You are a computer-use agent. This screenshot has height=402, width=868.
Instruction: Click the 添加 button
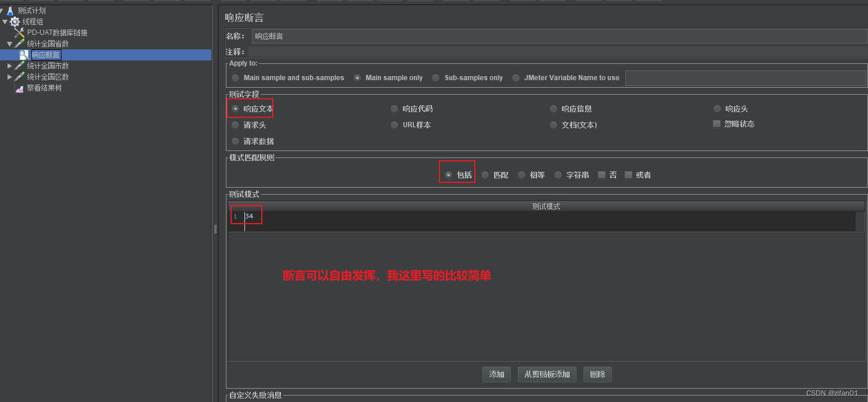coord(496,374)
